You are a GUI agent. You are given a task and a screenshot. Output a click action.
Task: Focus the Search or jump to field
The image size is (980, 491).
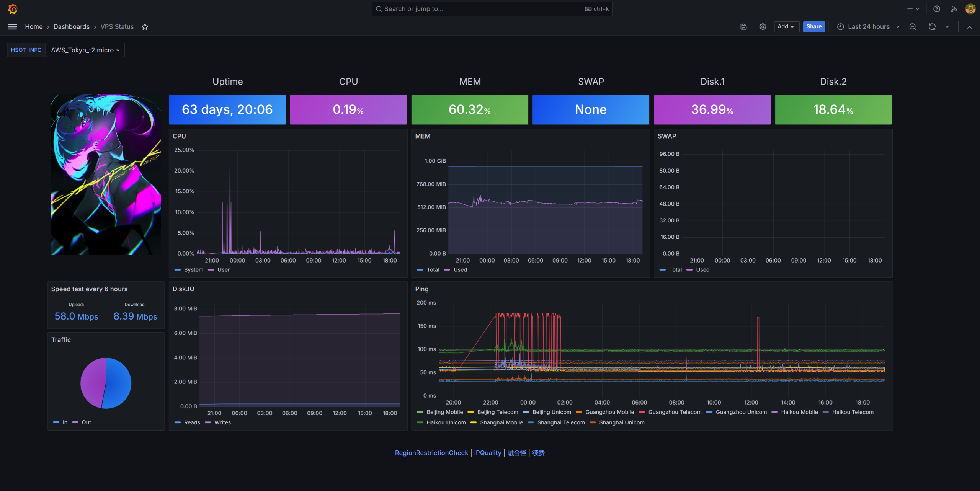tap(492, 9)
